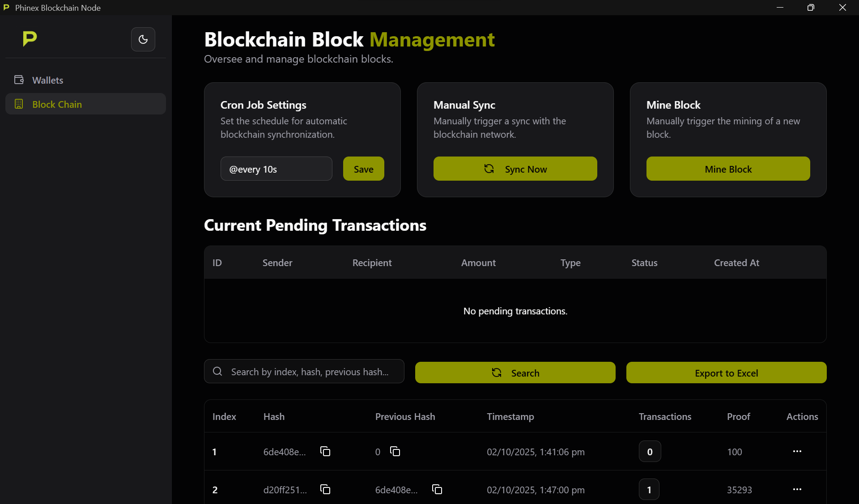Open the actions menu for block 2

click(x=798, y=489)
